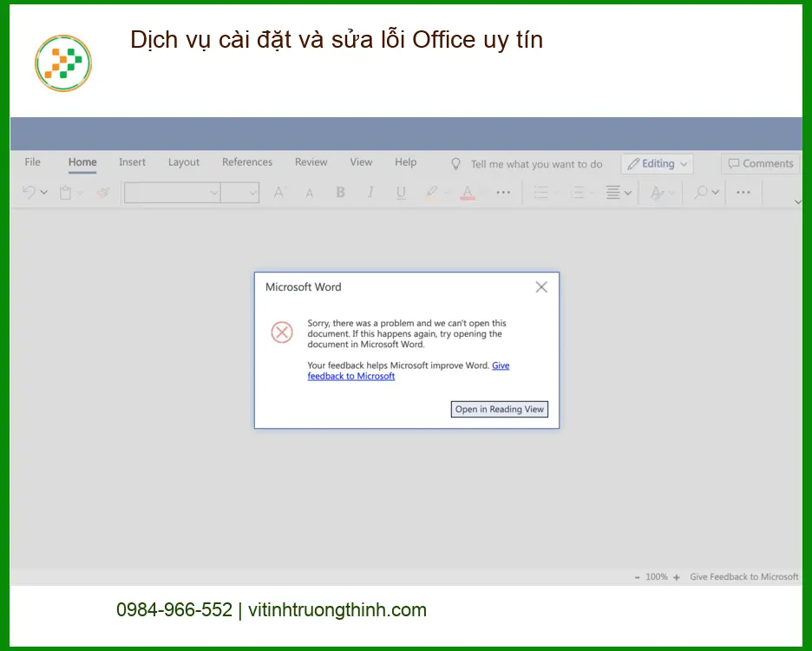Expand the Paste options arrow
Screen dimensions: 812x651
pos(80,193)
